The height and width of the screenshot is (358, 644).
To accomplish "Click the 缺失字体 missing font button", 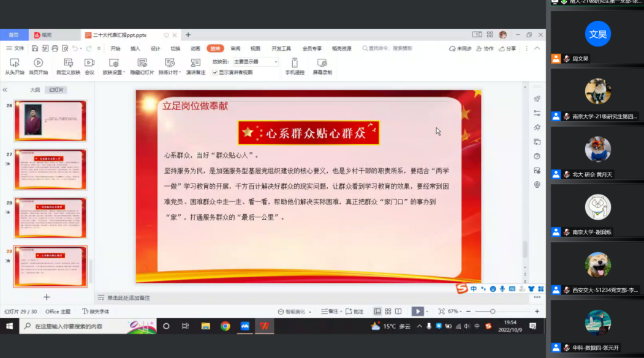I will point(96,311).
